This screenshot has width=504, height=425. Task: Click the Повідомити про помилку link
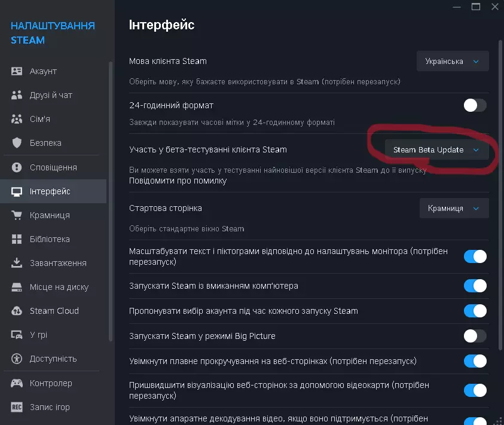click(x=178, y=181)
